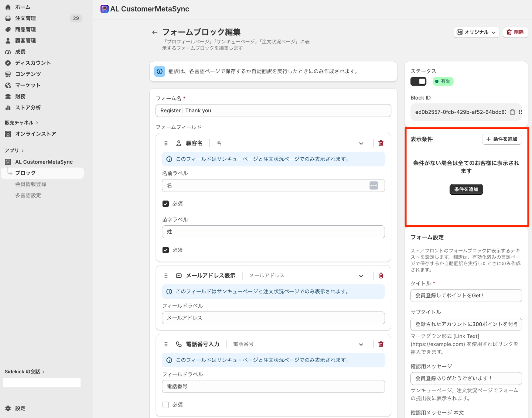Click the 有効 status badge
Image resolution: width=532 pixels, height=418 pixels.
point(443,82)
